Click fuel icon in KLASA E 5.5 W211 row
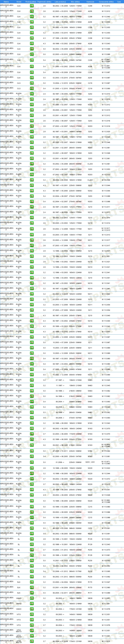124x644 pixels. 32,375
